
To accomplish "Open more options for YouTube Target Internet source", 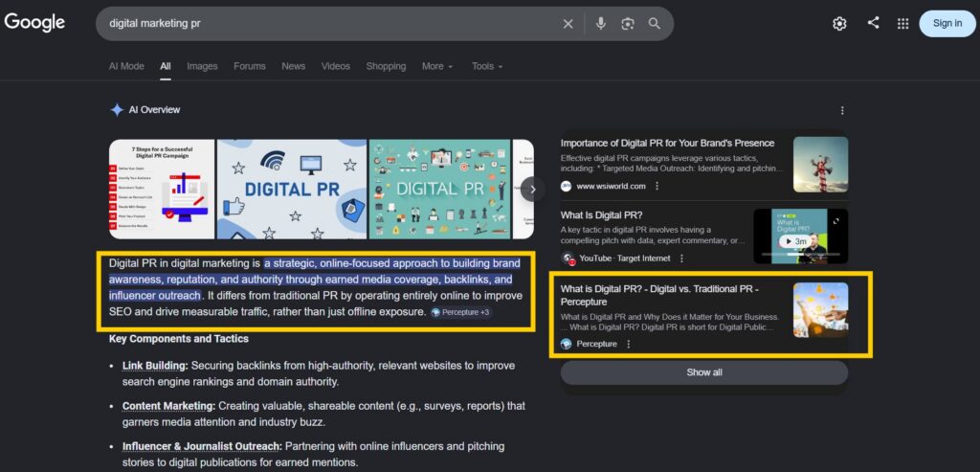I will (x=681, y=258).
